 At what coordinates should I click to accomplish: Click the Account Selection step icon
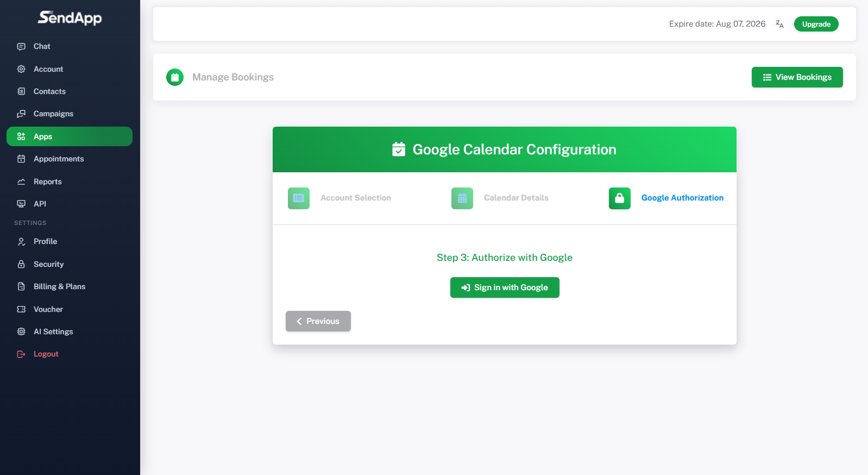pos(299,198)
